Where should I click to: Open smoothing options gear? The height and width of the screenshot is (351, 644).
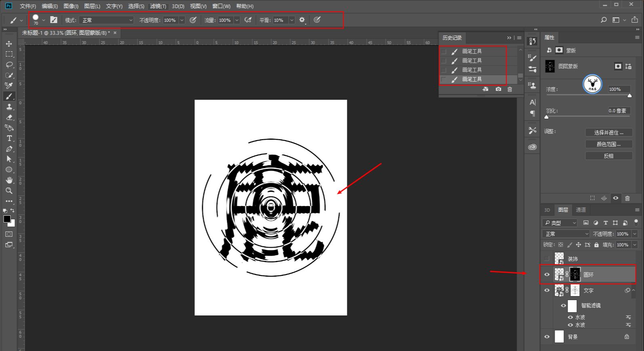(x=302, y=20)
